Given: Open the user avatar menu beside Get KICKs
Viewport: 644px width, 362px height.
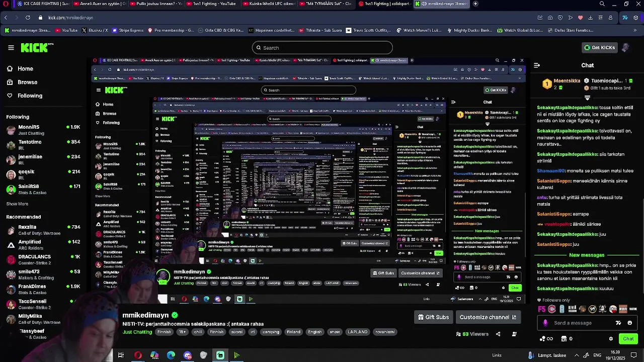Looking at the screenshot, I should pos(625,48).
